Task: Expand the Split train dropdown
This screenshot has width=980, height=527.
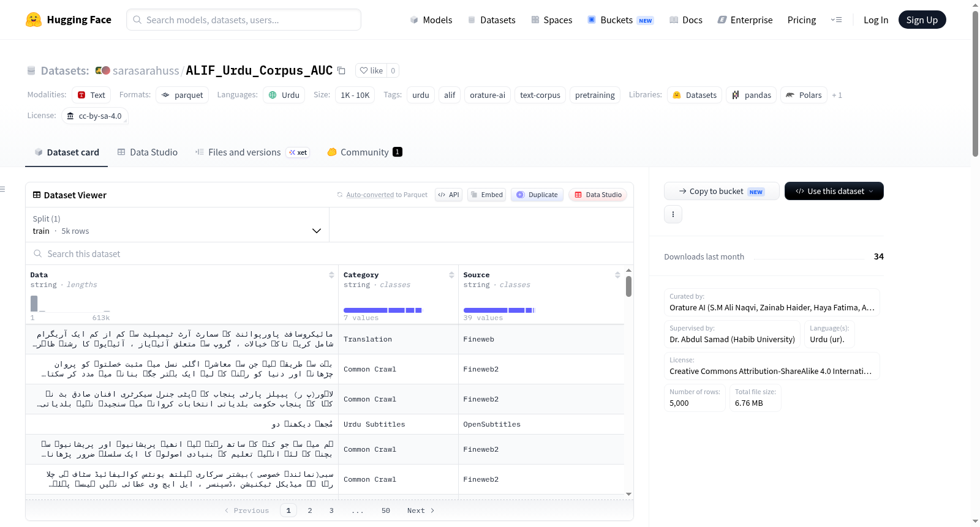Action: tap(178, 225)
